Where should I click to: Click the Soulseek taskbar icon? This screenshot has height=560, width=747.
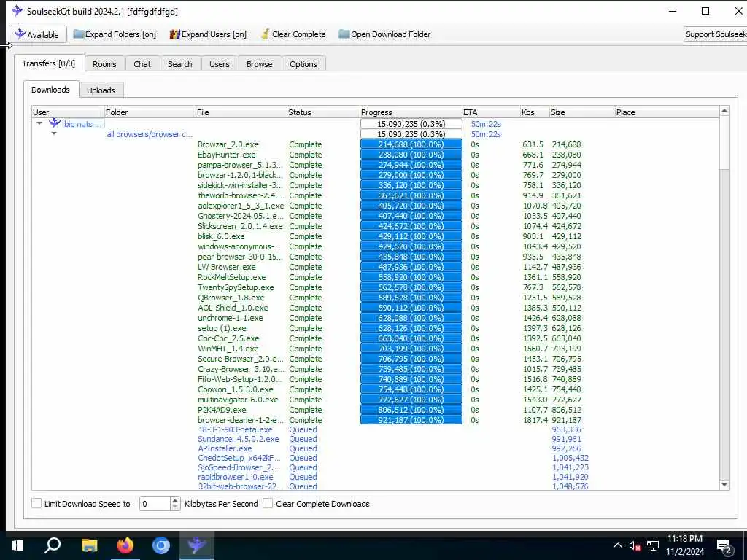(x=196, y=545)
